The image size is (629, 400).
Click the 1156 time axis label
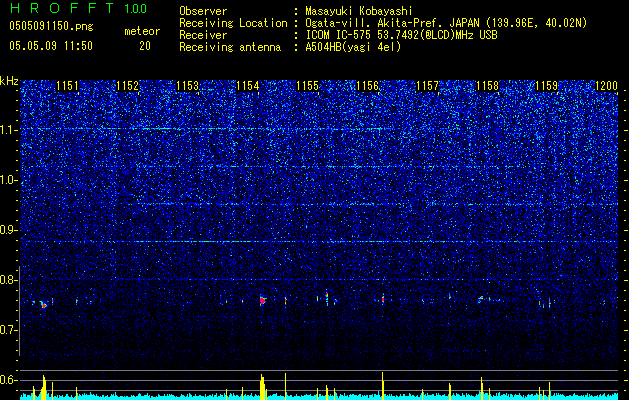coord(367,86)
